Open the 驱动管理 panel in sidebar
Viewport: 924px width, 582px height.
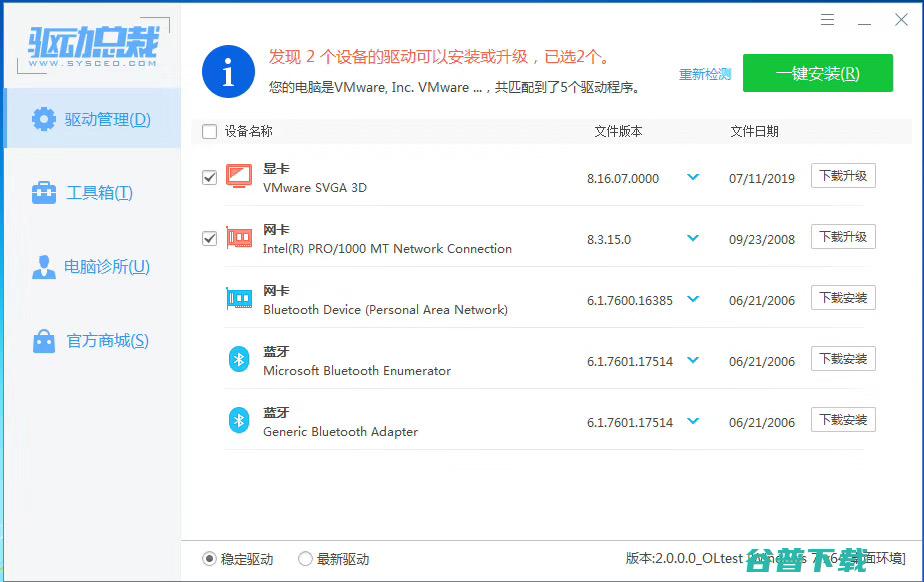coord(92,118)
